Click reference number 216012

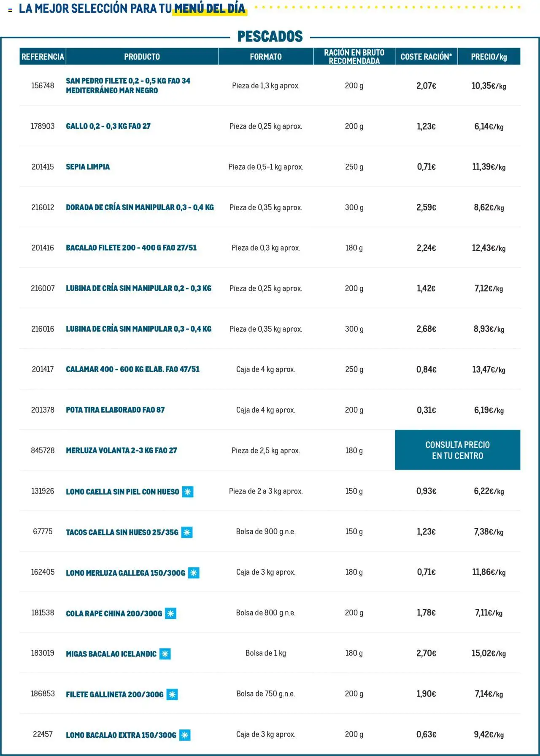coord(43,207)
